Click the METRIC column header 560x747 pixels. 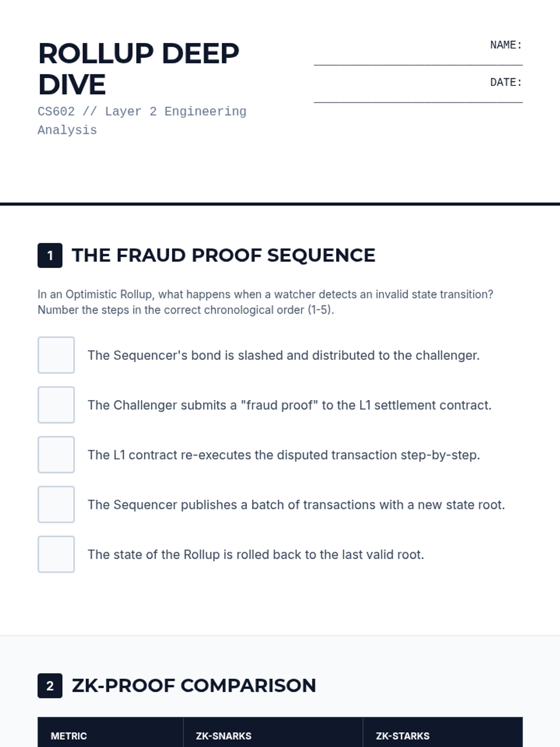[x=69, y=736]
